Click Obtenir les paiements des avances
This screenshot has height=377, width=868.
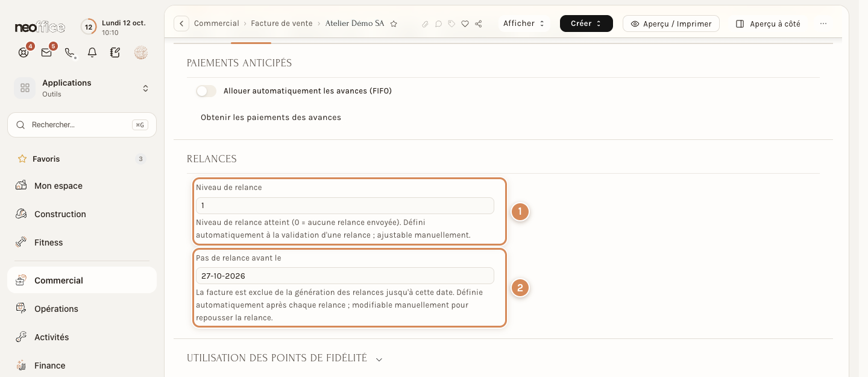[271, 118]
